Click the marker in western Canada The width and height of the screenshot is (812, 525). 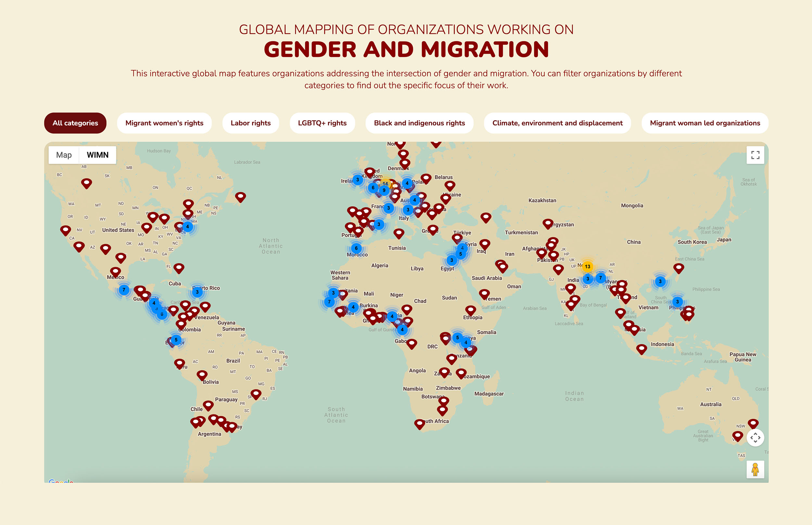tap(86, 184)
